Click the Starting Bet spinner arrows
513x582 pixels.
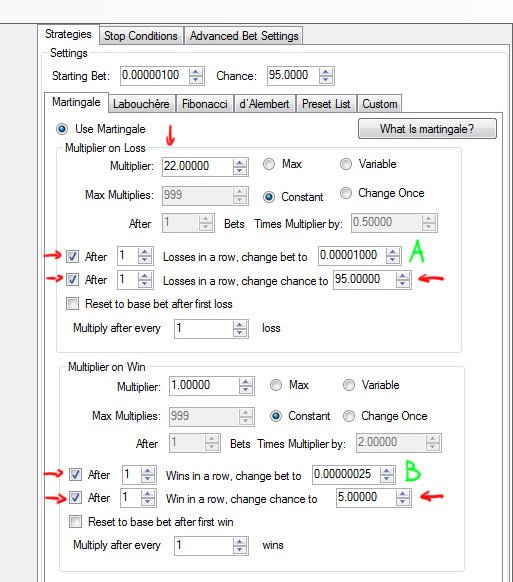pos(196,76)
